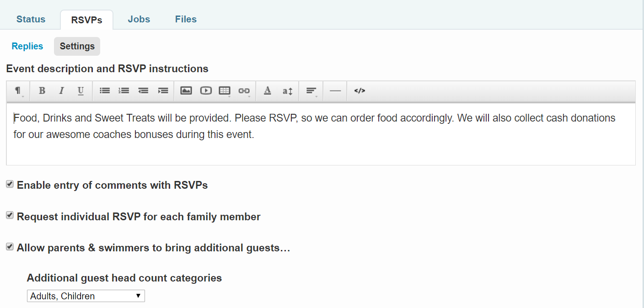Open the Files tab
Screen dimensions: 644x308
tap(186, 19)
